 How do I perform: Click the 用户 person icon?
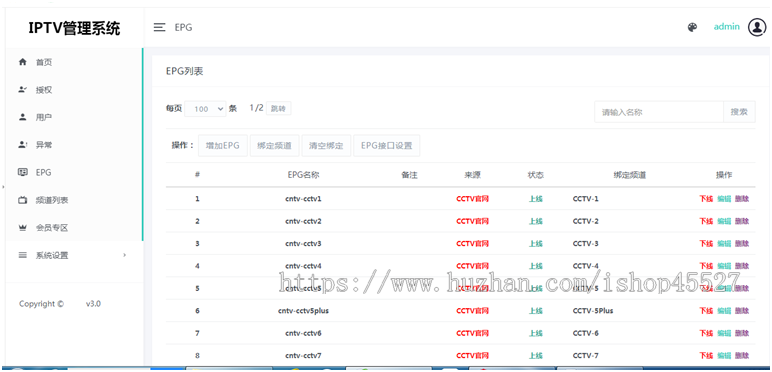tap(22, 117)
